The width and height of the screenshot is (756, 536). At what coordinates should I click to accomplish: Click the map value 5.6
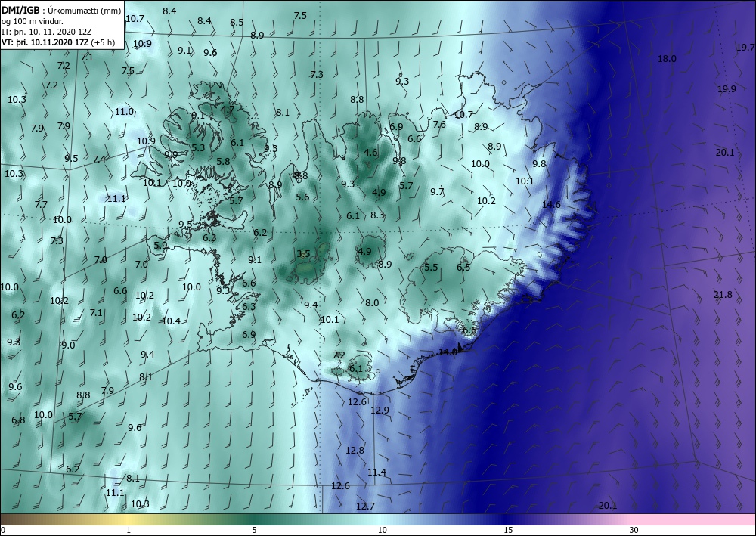[x=302, y=197]
